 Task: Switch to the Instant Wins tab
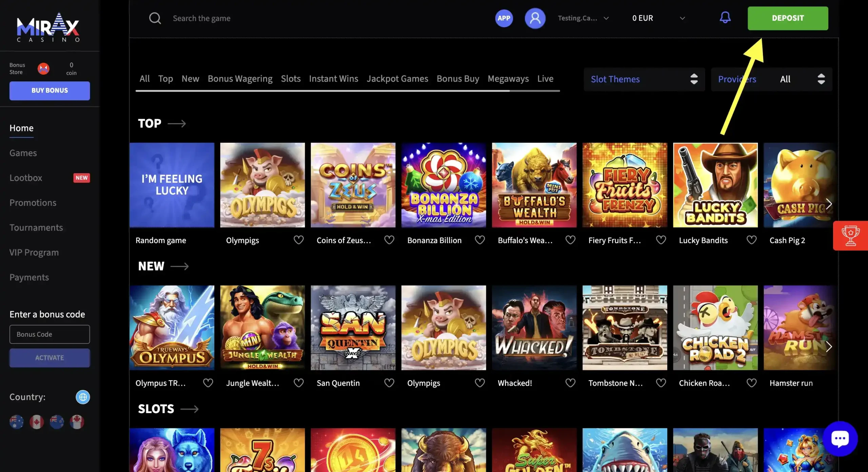pos(333,79)
